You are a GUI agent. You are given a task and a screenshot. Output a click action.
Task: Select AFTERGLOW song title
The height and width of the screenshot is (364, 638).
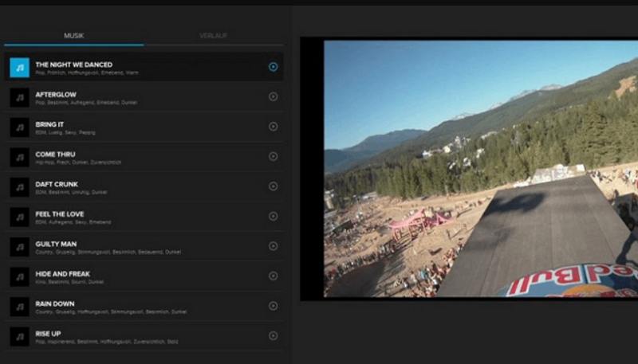[56, 95]
